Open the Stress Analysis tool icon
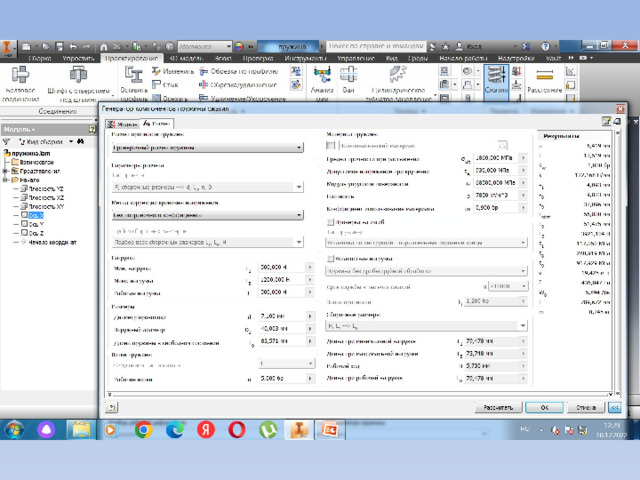The width and height of the screenshot is (640, 480). 323,77
